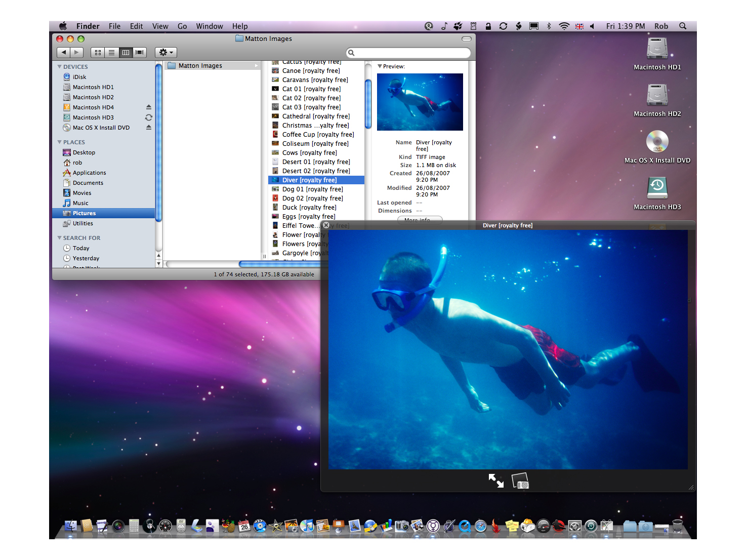This screenshot has width=746, height=560.
Task: Select the file 'Eggs [royalty free]'
Action: point(316,217)
